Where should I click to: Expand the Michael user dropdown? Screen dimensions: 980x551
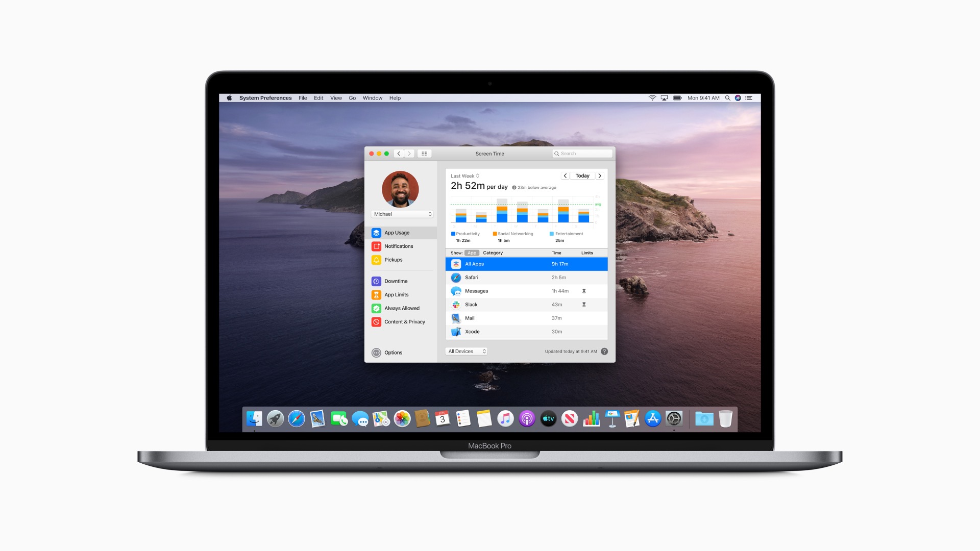tap(402, 214)
